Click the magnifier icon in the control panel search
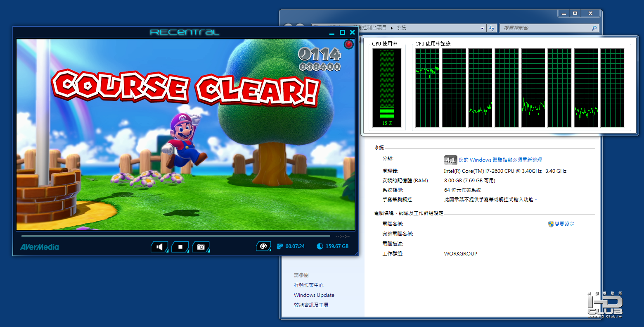The image size is (644, 327). (594, 28)
